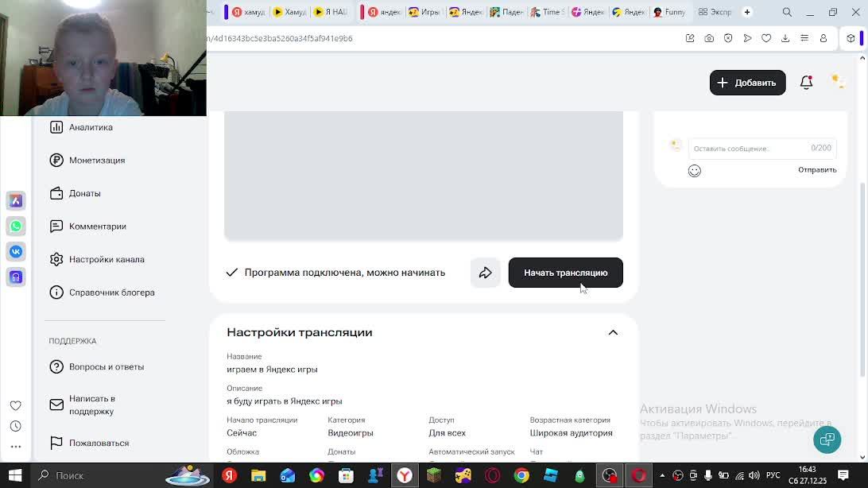The height and width of the screenshot is (488, 868).
Task: Click the Оставить сообщение input field
Action: [x=762, y=149]
